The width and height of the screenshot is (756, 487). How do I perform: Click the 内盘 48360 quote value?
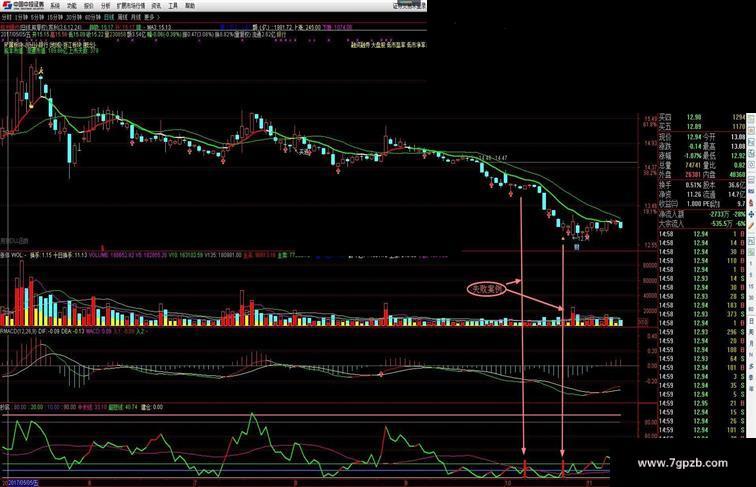click(x=737, y=175)
